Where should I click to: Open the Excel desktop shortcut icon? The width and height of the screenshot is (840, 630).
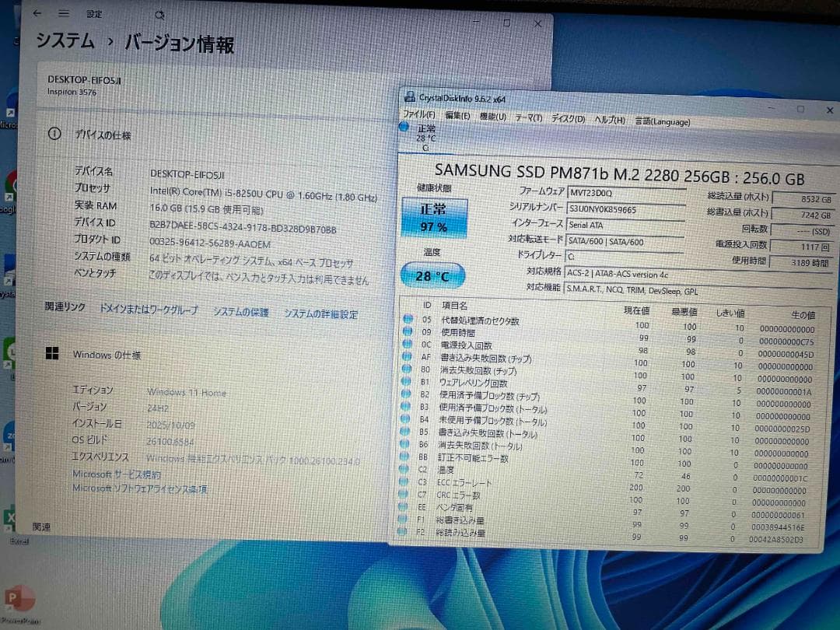(x=9, y=519)
